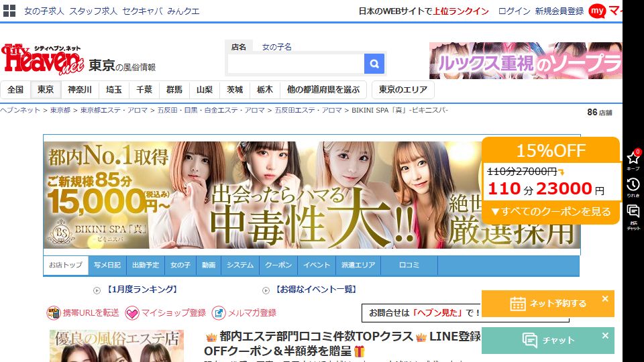Open お店トップ shop tab
The image size is (644, 362).
click(66, 265)
